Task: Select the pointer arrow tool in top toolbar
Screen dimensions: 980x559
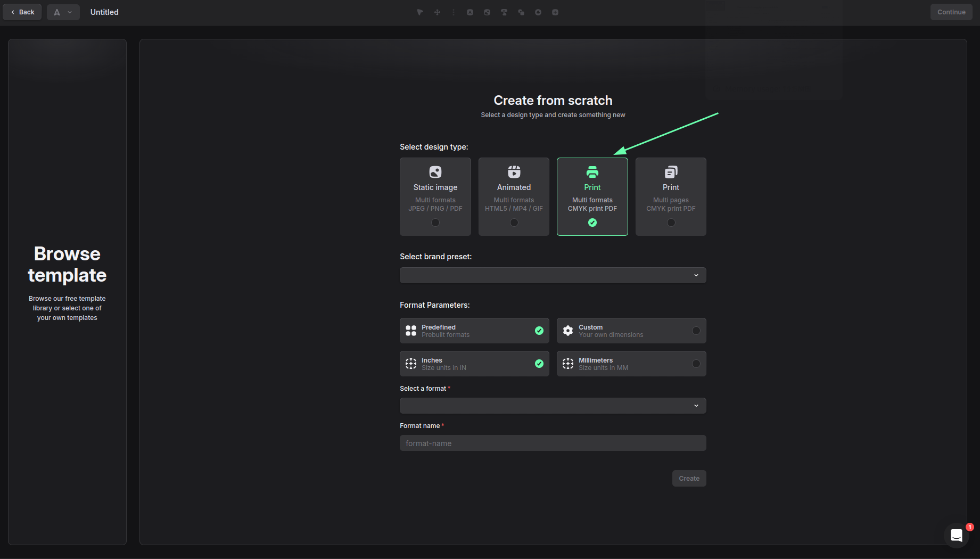Action: tap(420, 12)
